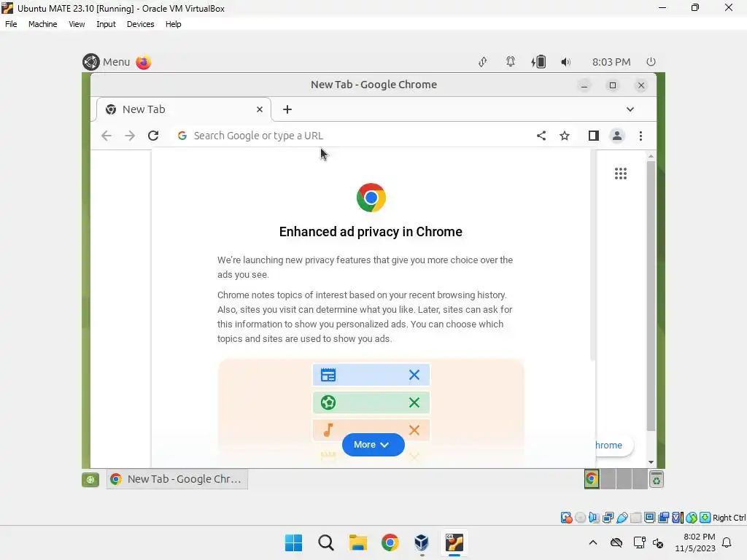Screen dimensions: 747x560
Task: Click the VirtualBox audio status icon
Action: (x=594, y=518)
